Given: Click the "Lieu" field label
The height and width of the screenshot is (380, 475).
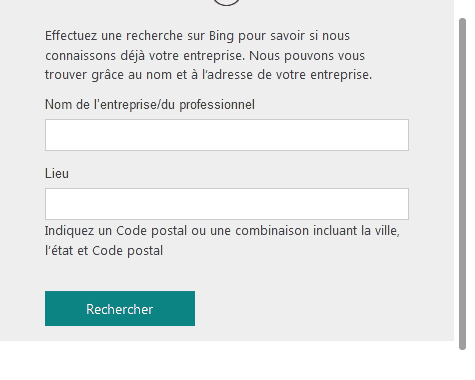Looking at the screenshot, I should tap(57, 173).
